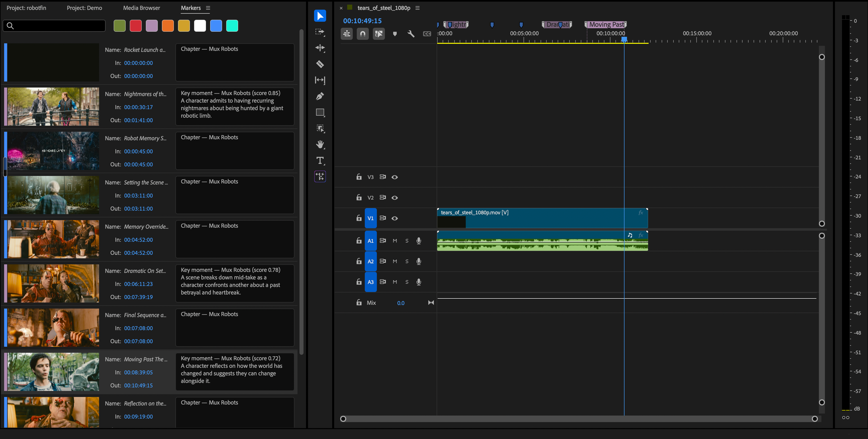The image size is (868, 439).
Task: Filter markers by white color
Action: [x=200, y=26]
